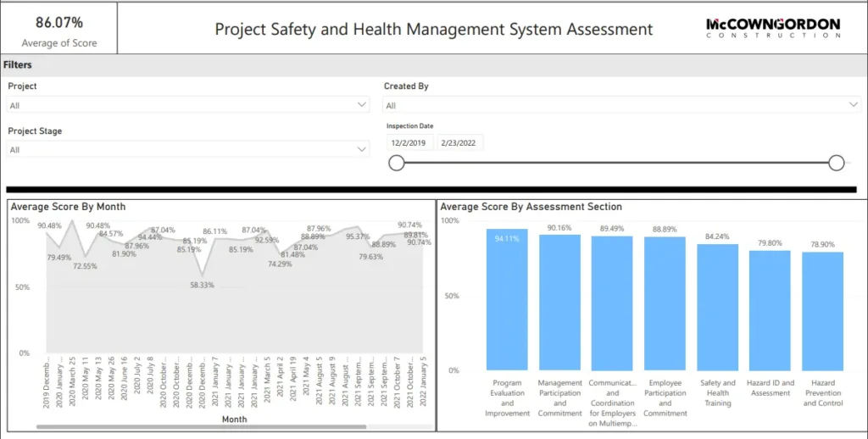Click the Hazard ID and Assessment axis label
868x439 pixels.
coord(770,387)
